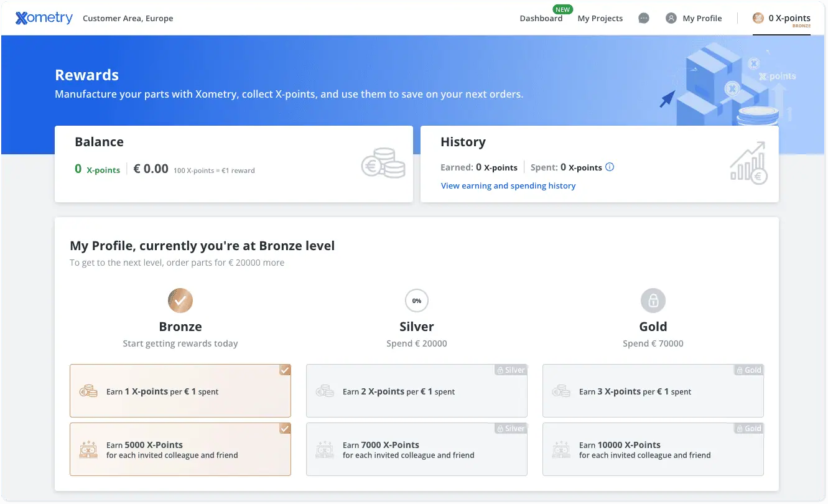Click the Gold level lock icon
The height and width of the screenshot is (504, 828).
[x=653, y=301]
